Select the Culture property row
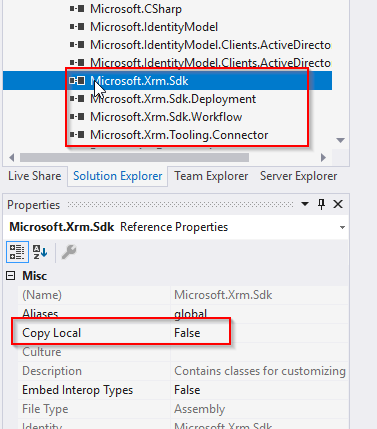377x429 pixels. pos(183,352)
